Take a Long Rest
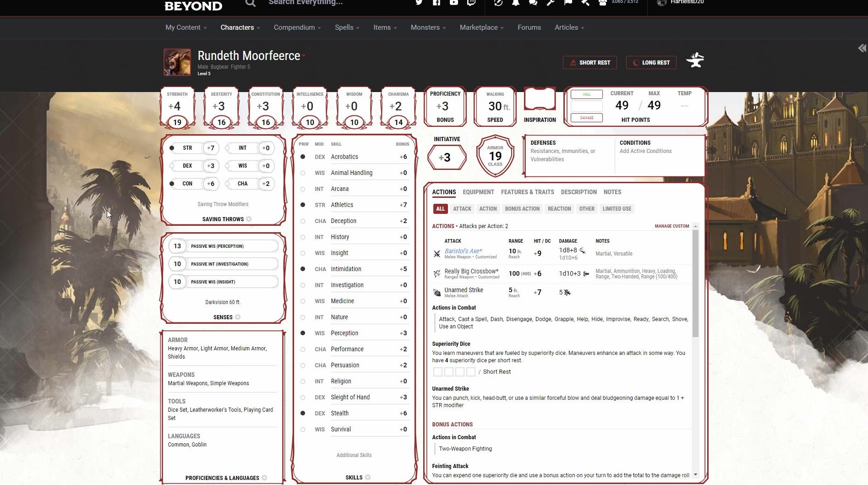The width and height of the screenshot is (868, 485). [x=651, y=63]
